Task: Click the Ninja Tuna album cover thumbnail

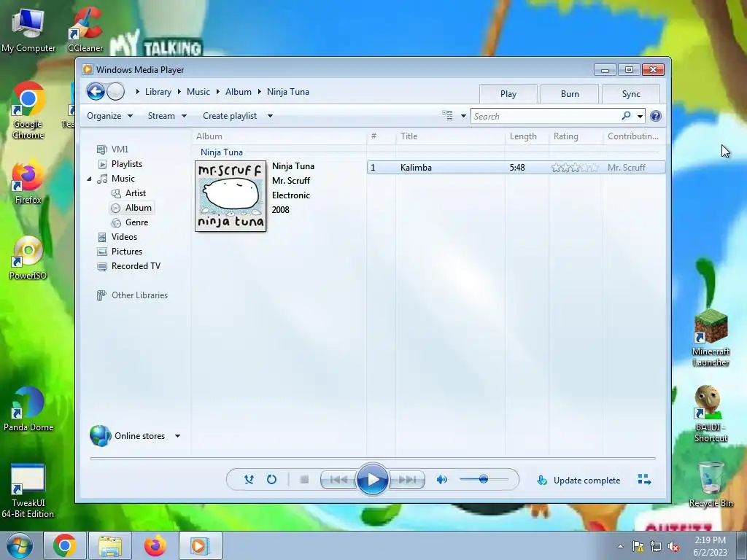Action: coord(231,195)
